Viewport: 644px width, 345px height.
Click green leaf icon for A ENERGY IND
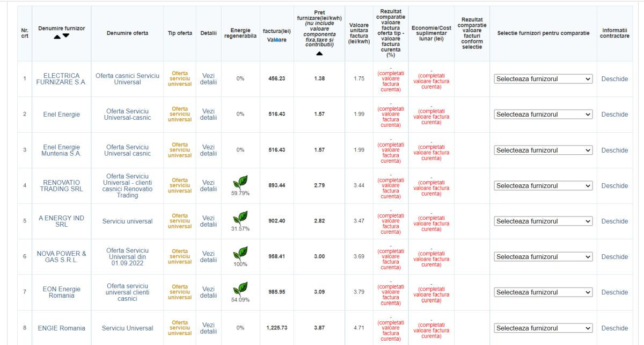click(x=240, y=218)
